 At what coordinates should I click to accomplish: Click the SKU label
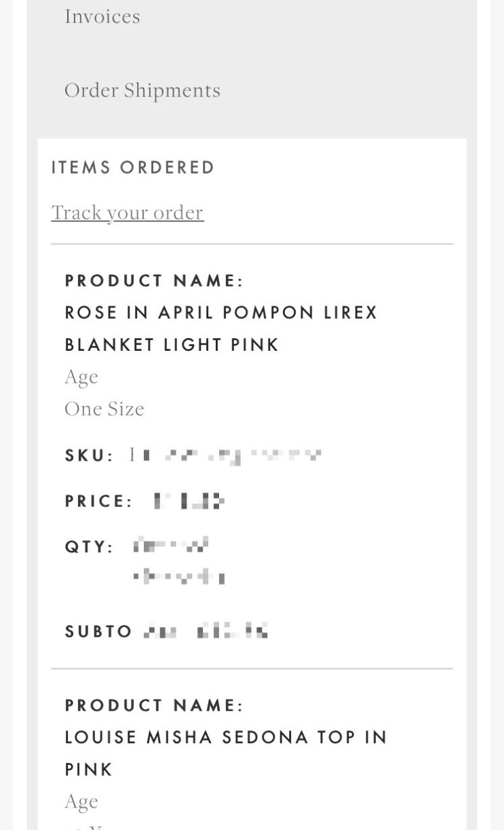coord(89,456)
